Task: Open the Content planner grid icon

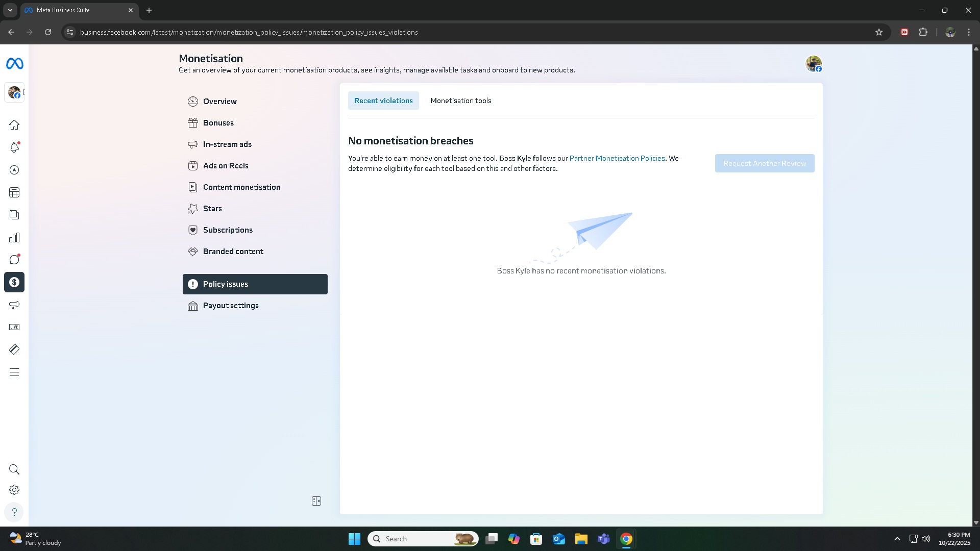Action: tap(14, 192)
